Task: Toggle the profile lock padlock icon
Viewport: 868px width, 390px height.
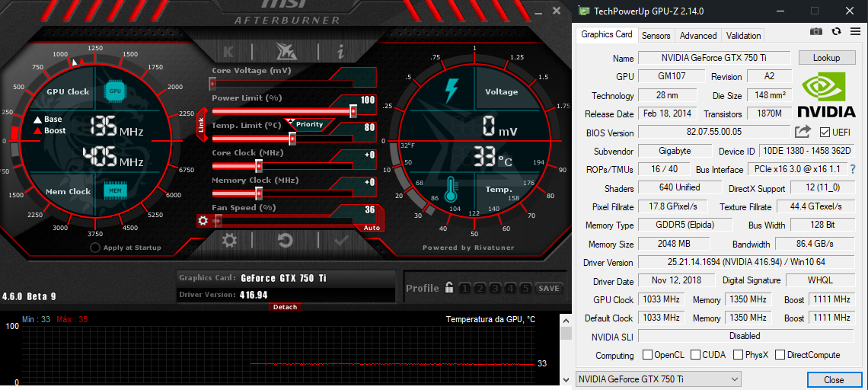Action: click(449, 287)
